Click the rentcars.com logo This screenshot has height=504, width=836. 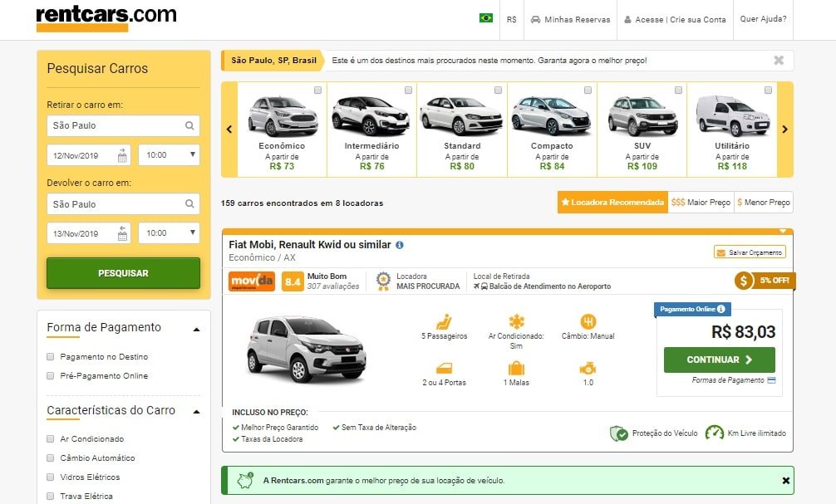106,17
